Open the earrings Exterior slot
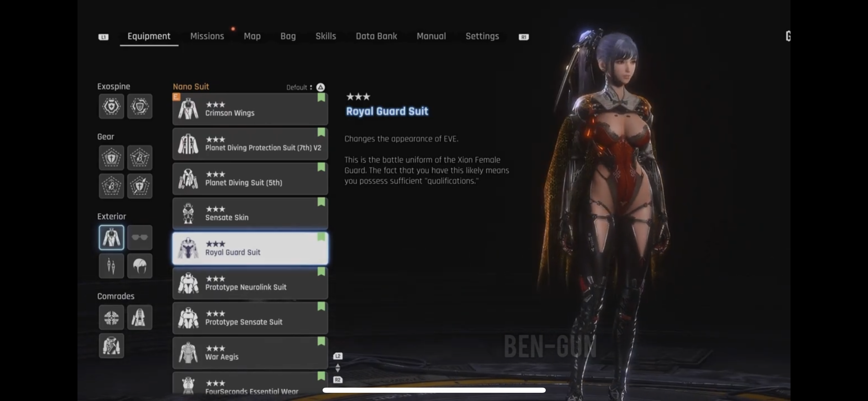Viewport: 868px width, 401px height. click(111, 266)
